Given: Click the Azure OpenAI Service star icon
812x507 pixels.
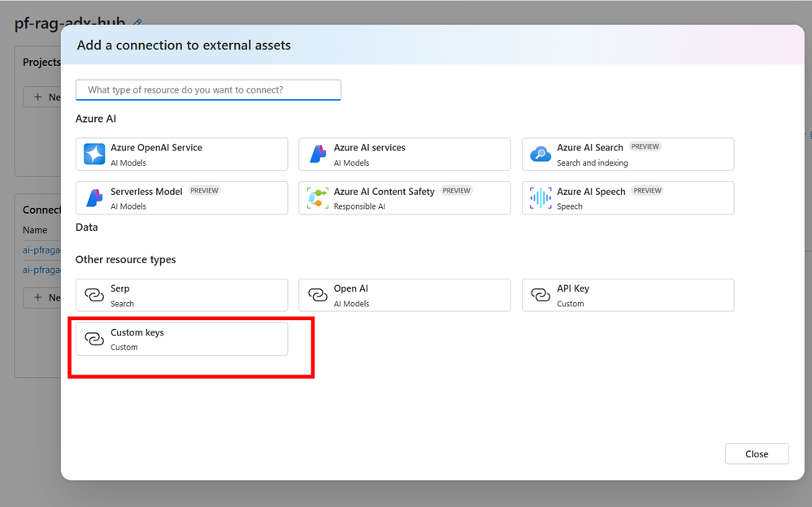Looking at the screenshot, I should click(x=94, y=154).
